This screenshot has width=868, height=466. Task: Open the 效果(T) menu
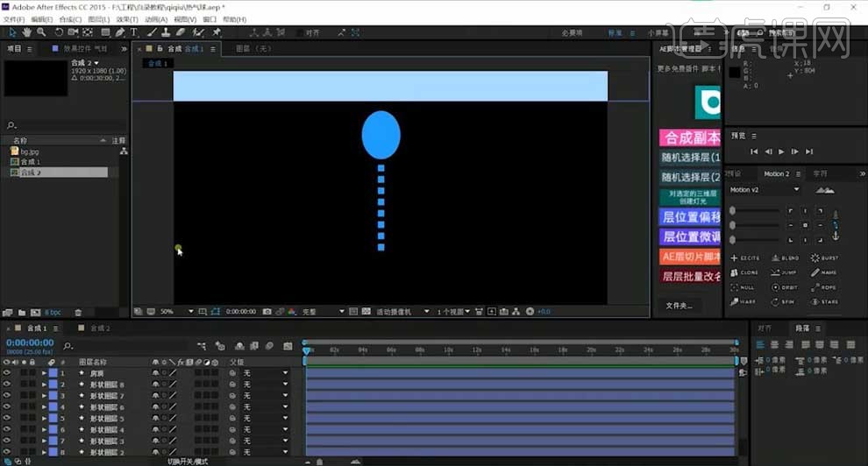[127, 19]
